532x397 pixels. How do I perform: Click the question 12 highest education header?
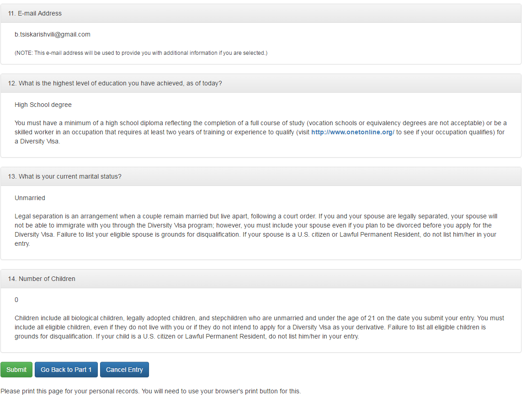pyautogui.click(x=115, y=83)
